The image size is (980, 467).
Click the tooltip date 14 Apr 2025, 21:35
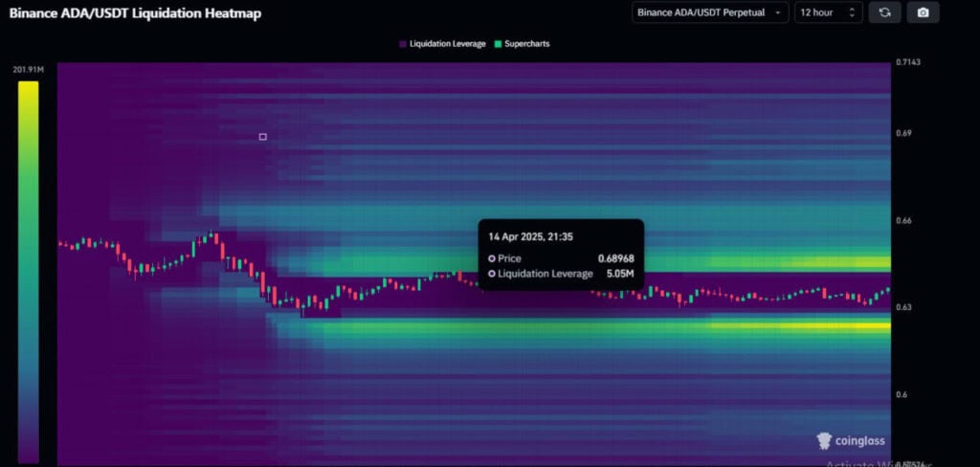click(530, 237)
